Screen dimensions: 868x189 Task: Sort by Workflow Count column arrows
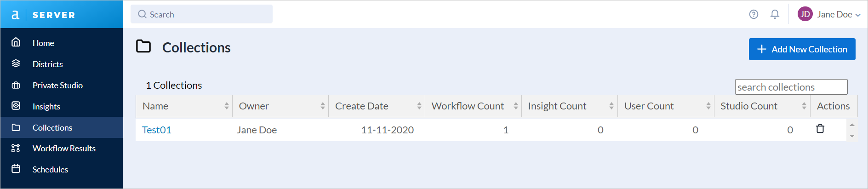[516, 106]
